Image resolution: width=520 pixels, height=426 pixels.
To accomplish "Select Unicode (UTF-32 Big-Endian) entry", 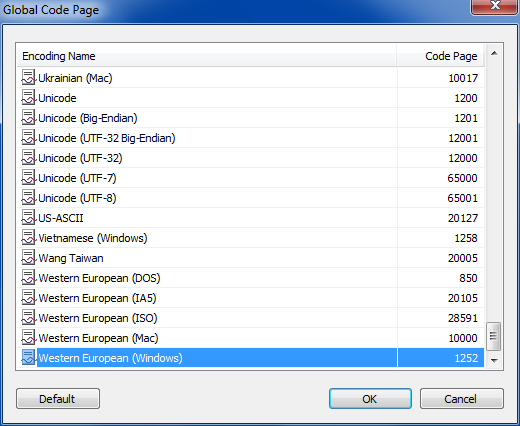I will [x=251, y=138].
